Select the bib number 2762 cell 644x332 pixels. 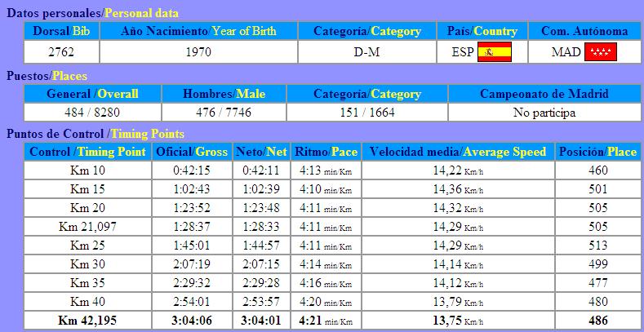(61, 52)
